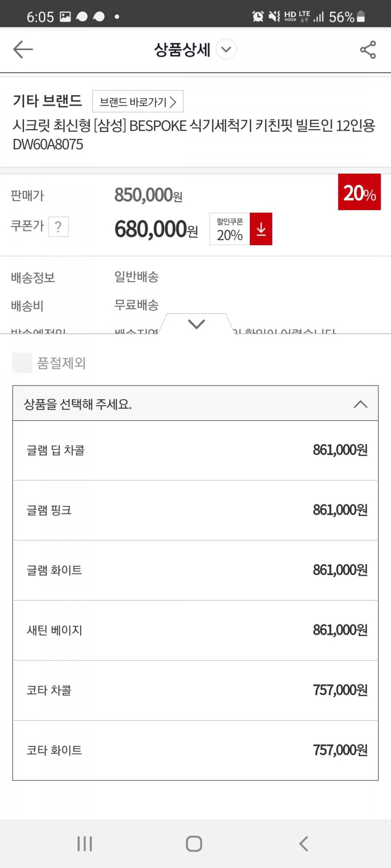Open the 브랜드 바로가기 link
This screenshot has width=391, height=868.
(x=138, y=102)
